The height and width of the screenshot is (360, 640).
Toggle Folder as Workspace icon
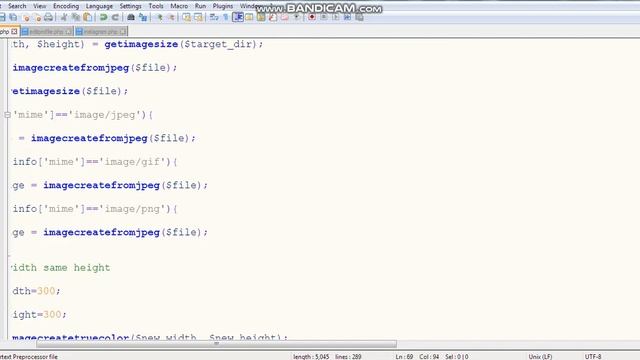coord(284,17)
